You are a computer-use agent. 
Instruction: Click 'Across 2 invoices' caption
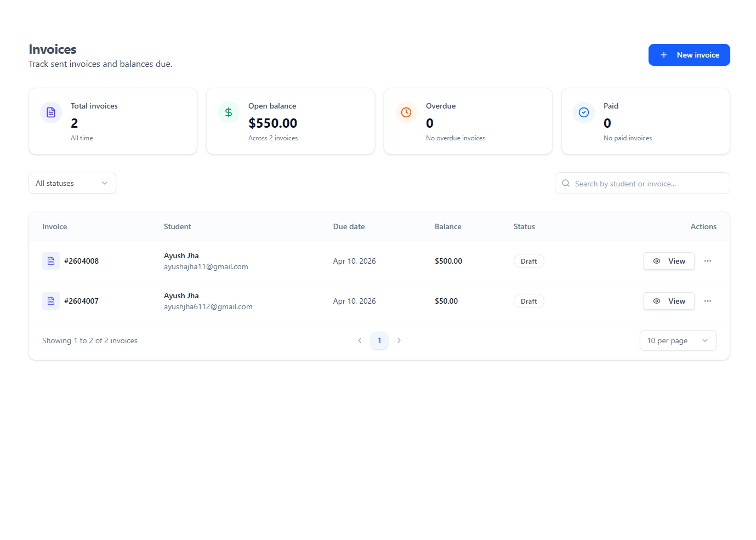coord(273,138)
